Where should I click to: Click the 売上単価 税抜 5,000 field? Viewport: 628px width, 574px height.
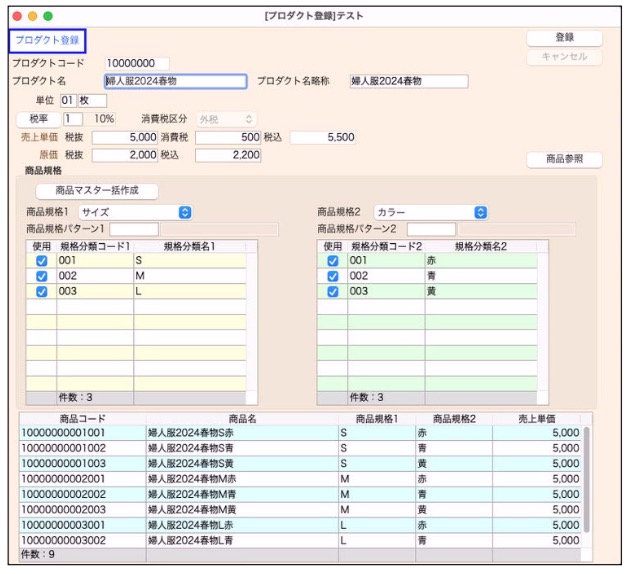pyautogui.click(x=126, y=137)
